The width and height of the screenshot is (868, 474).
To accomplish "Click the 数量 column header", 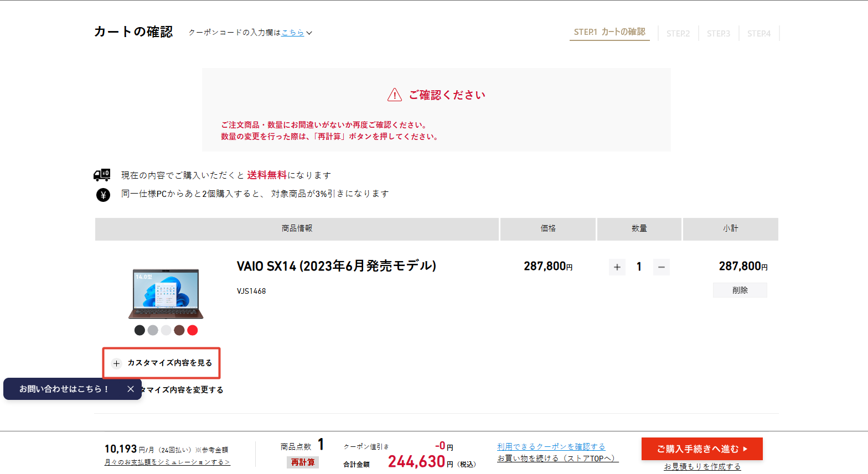I will point(639,228).
